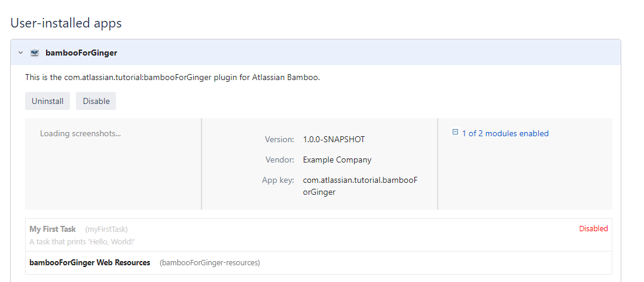644x282 pixels.
Task: Click the Example Company vendor value
Action: click(337, 160)
